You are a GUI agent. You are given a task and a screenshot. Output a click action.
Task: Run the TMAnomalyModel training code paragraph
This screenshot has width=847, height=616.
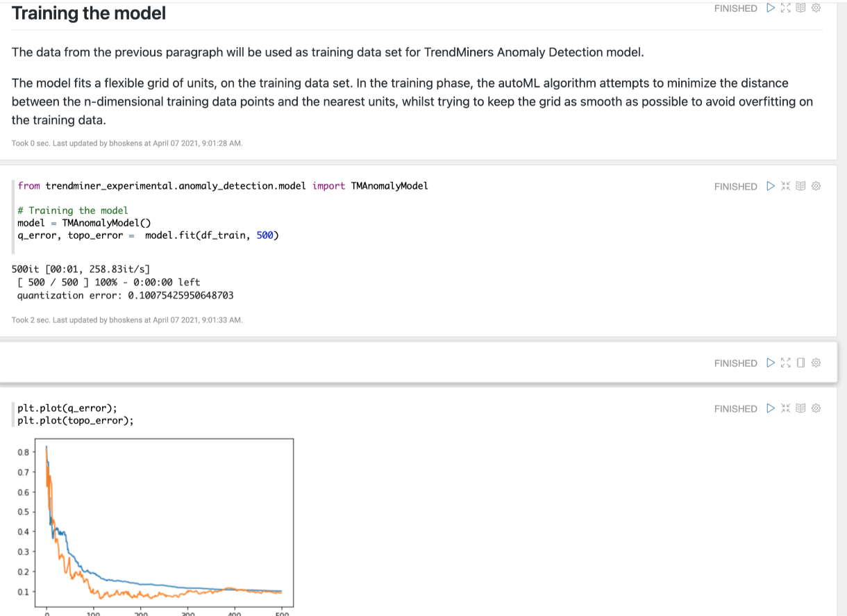tap(770, 186)
